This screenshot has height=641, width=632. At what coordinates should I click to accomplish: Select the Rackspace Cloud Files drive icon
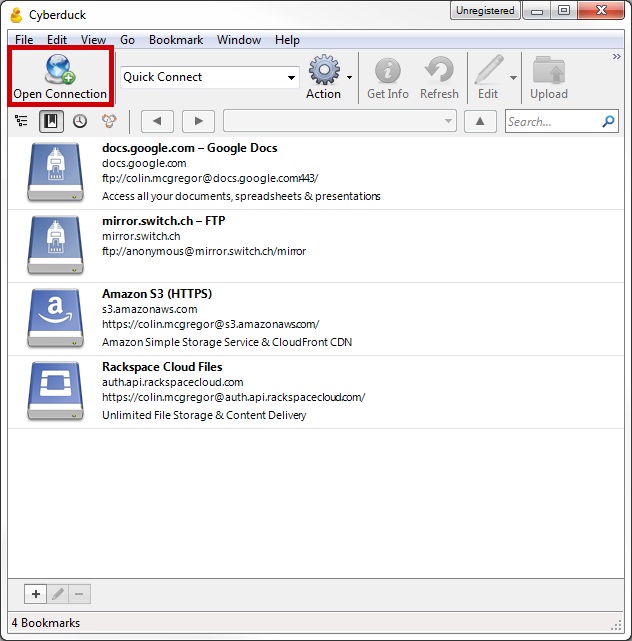click(56, 391)
